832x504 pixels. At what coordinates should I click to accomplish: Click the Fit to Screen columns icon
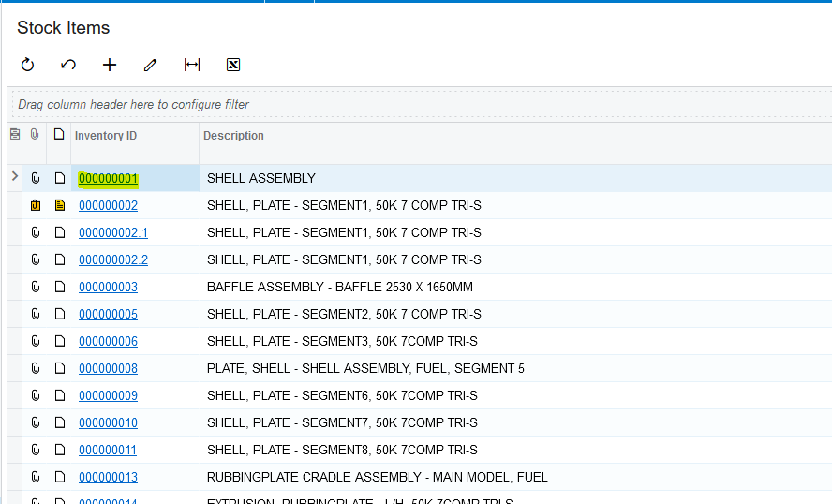click(192, 65)
